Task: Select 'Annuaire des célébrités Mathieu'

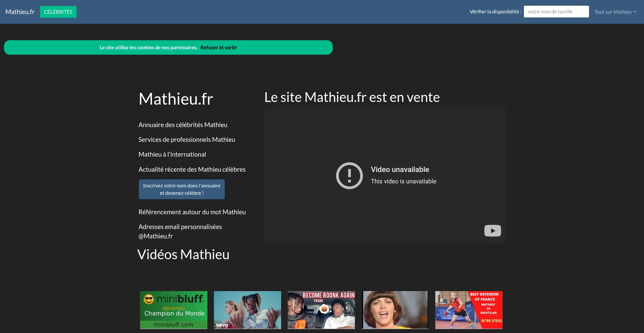Action: pyautogui.click(x=183, y=124)
